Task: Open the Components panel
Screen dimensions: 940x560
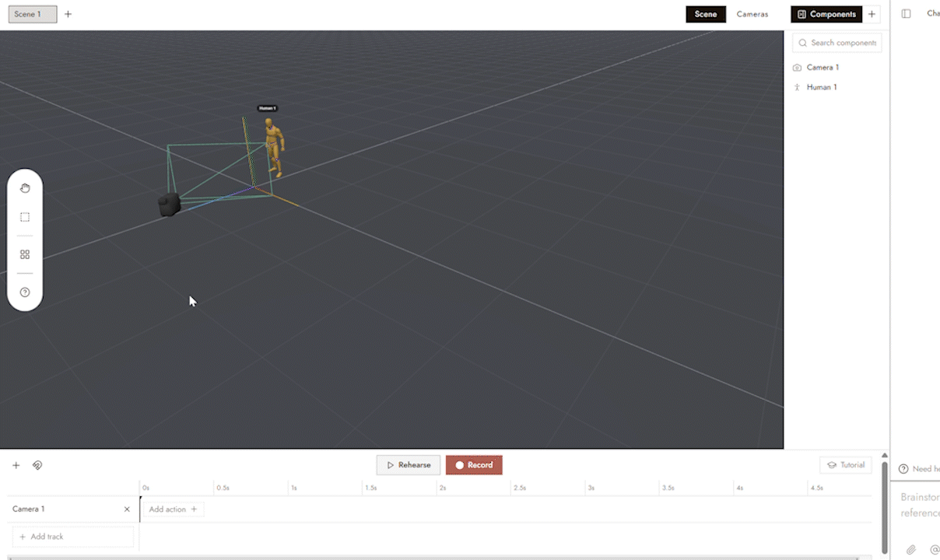Action: [826, 14]
